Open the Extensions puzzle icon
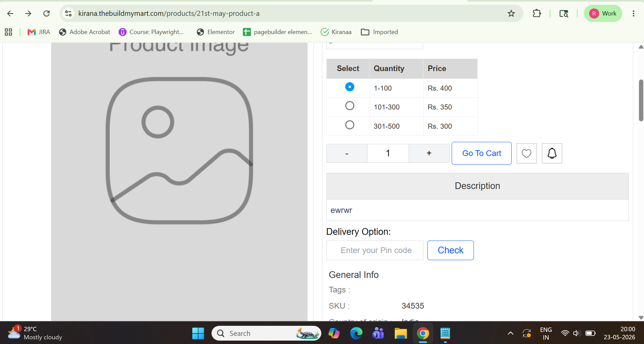This screenshot has height=344, width=644. (537, 13)
